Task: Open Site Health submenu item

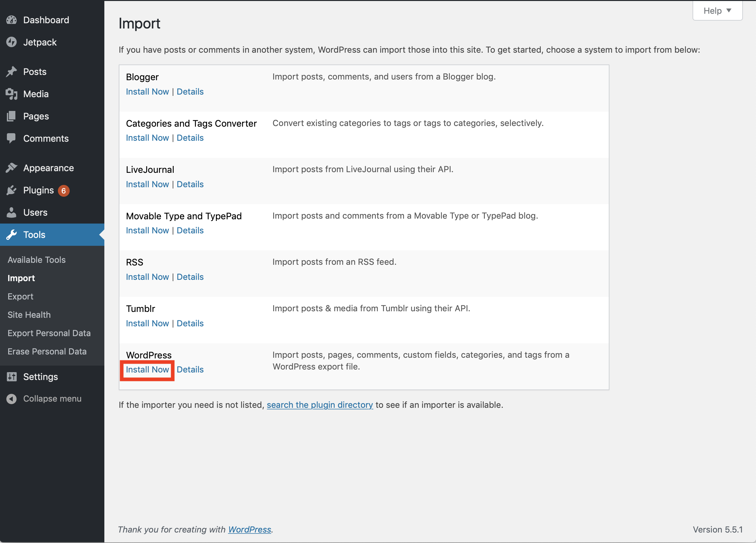Action: tap(29, 315)
